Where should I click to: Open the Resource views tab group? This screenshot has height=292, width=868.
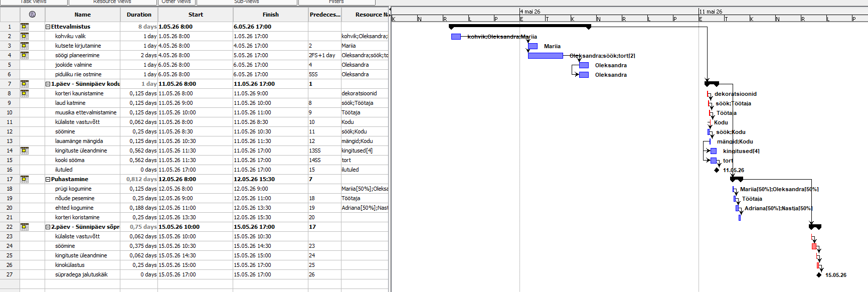pos(112,2)
